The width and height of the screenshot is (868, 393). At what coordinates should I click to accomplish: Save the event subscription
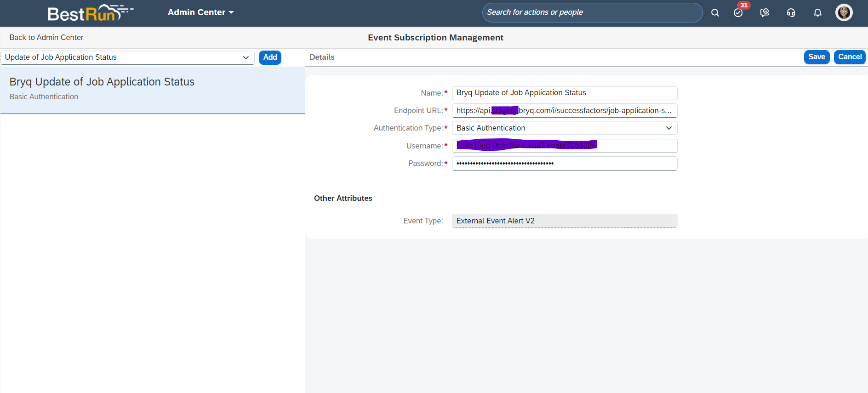[817, 57]
